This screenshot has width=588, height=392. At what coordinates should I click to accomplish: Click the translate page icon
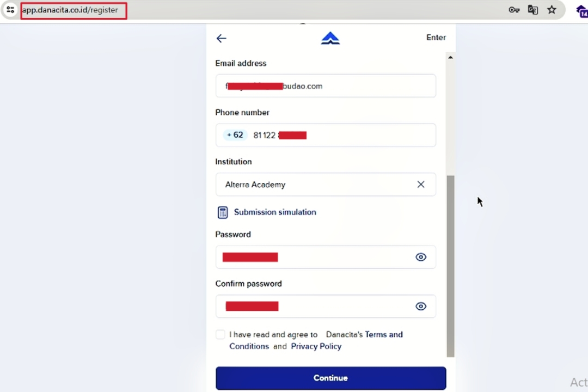tap(533, 10)
